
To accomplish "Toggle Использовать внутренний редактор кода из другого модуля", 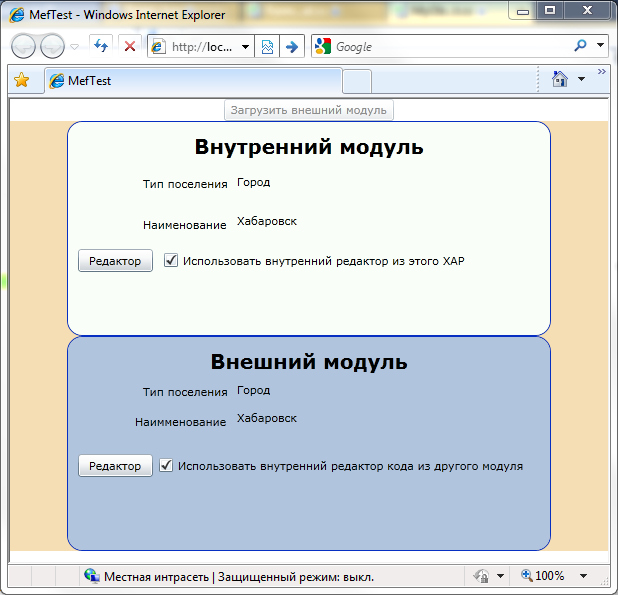I will [x=166, y=465].
